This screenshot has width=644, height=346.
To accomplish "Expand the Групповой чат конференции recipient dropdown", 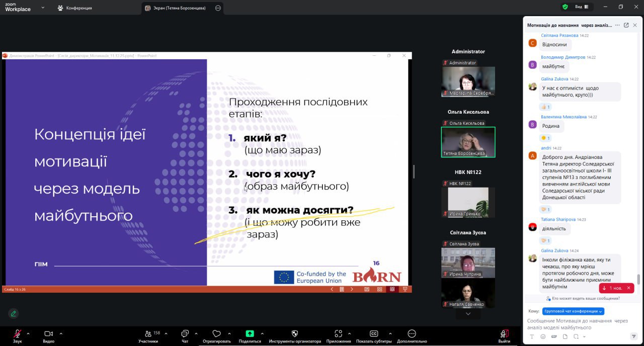I will pyautogui.click(x=573, y=311).
